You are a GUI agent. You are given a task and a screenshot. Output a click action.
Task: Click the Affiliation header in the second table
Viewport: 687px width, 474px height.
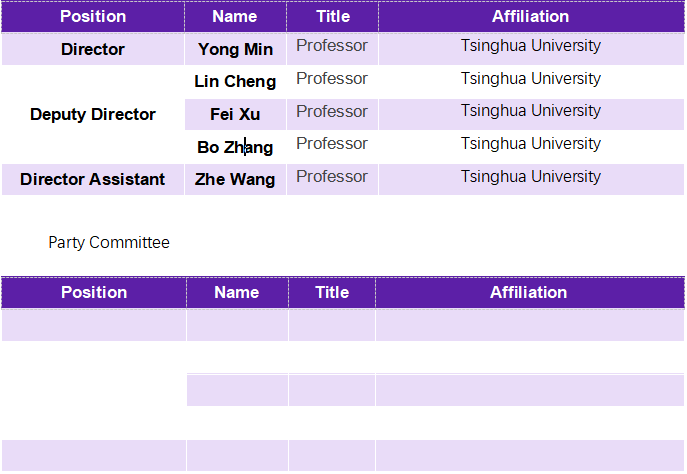528,292
